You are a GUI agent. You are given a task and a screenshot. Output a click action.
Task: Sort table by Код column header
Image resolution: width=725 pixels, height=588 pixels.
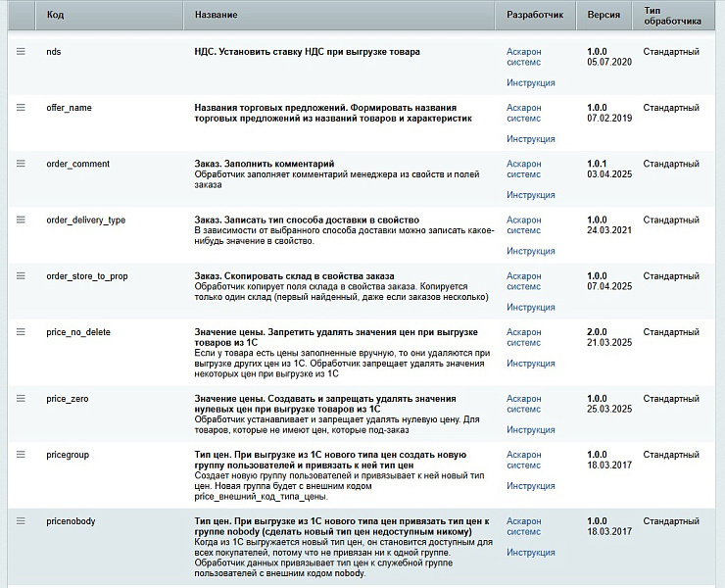coord(55,15)
